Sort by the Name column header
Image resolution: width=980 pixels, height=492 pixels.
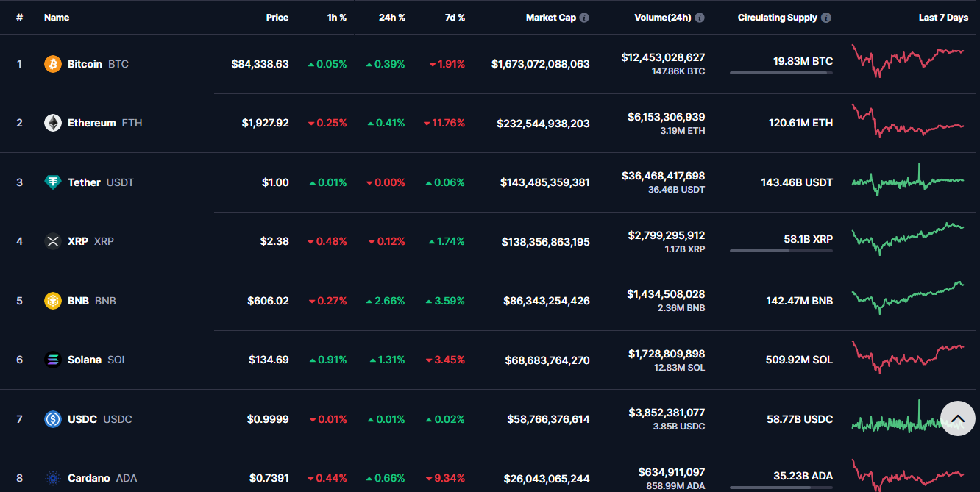click(x=57, y=18)
